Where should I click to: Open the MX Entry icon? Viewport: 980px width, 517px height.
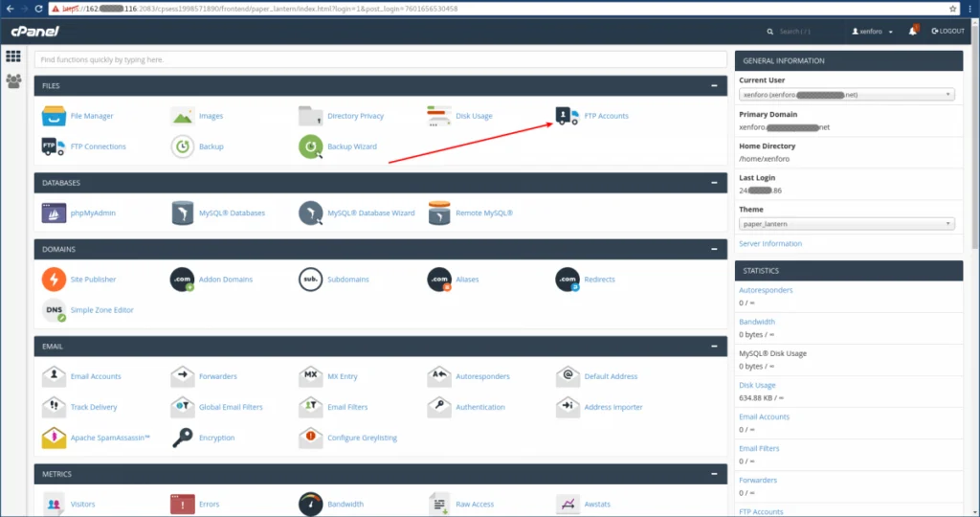(x=311, y=376)
